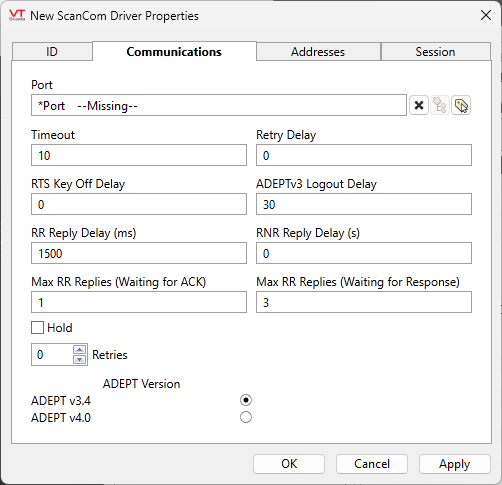Go to the Session tab
This screenshot has height=485, width=502.
pyautogui.click(x=435, y=52)
